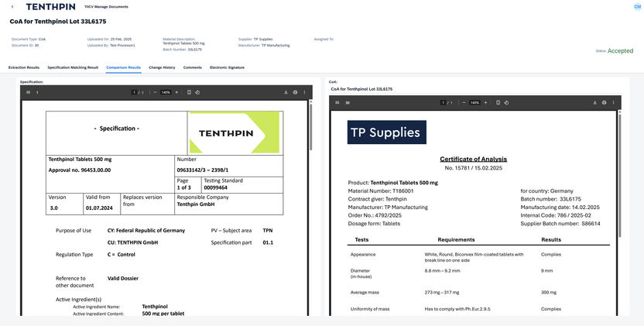Click 'Testing Standard' 00099464 cell

(x=242, y=184)
